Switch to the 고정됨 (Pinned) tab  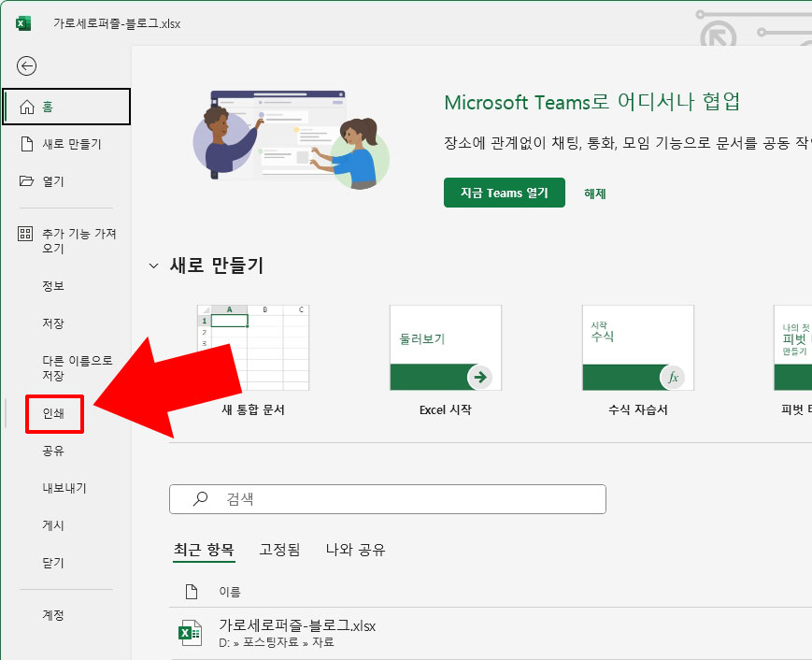pos(278,552)
